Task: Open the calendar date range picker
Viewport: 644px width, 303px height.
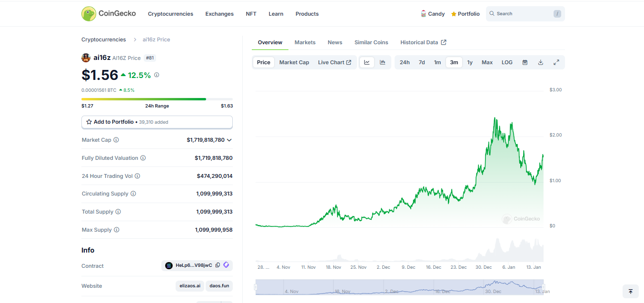Action: pos(525,62)
